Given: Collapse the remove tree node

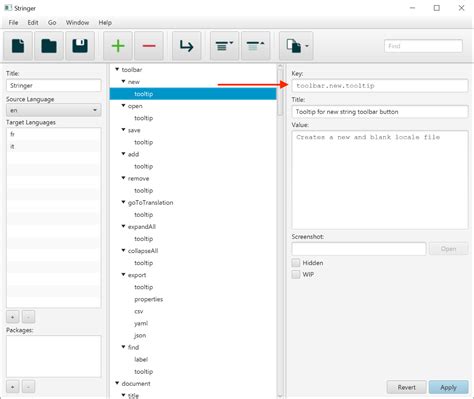Looking at the screenshot, I should click(x=123, y=178).
